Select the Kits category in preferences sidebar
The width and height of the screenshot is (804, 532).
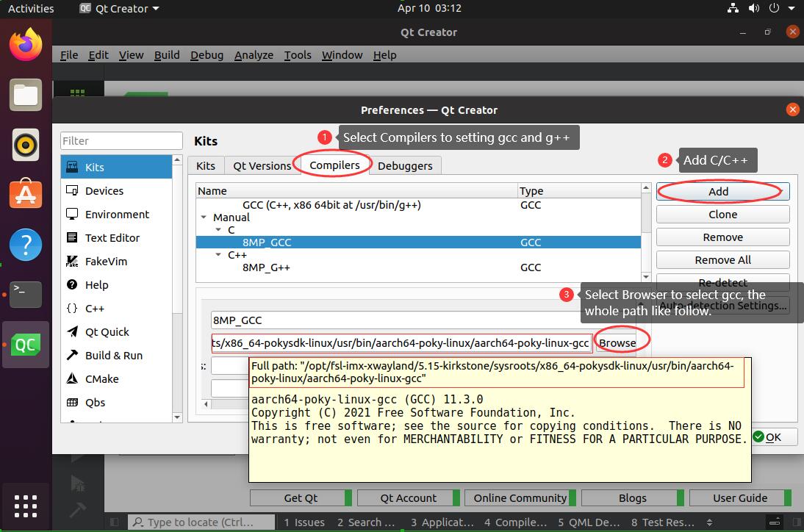(x=116, y=167)
